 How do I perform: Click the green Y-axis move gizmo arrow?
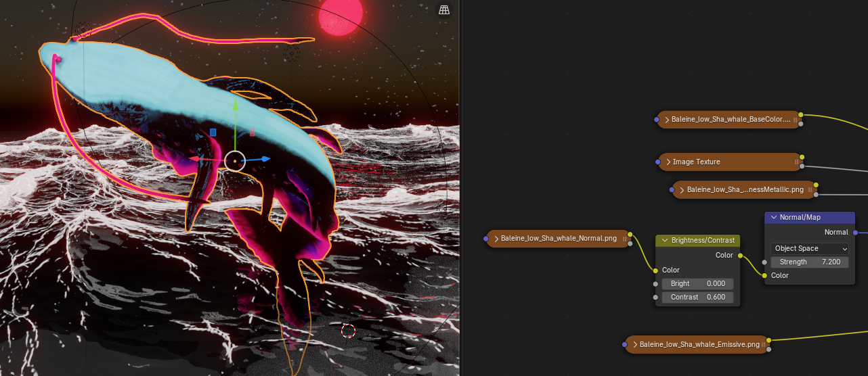point(236,105)
